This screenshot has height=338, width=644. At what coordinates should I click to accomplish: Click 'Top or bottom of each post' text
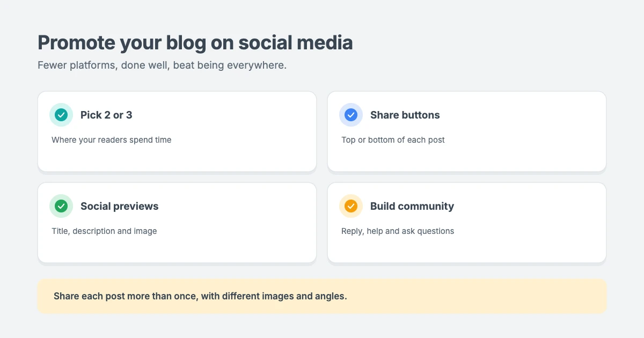tap(393, 140)
